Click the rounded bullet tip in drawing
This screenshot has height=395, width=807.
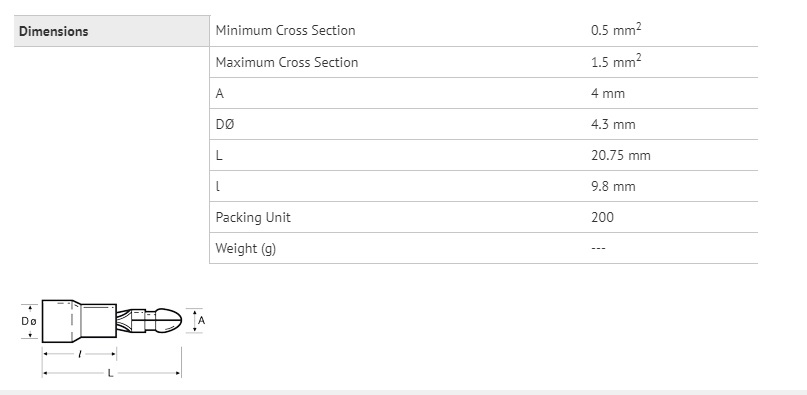[169, 321]
